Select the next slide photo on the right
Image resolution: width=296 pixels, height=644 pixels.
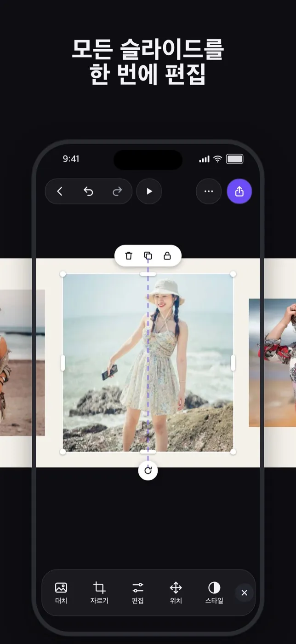click(x=272, y=363)
